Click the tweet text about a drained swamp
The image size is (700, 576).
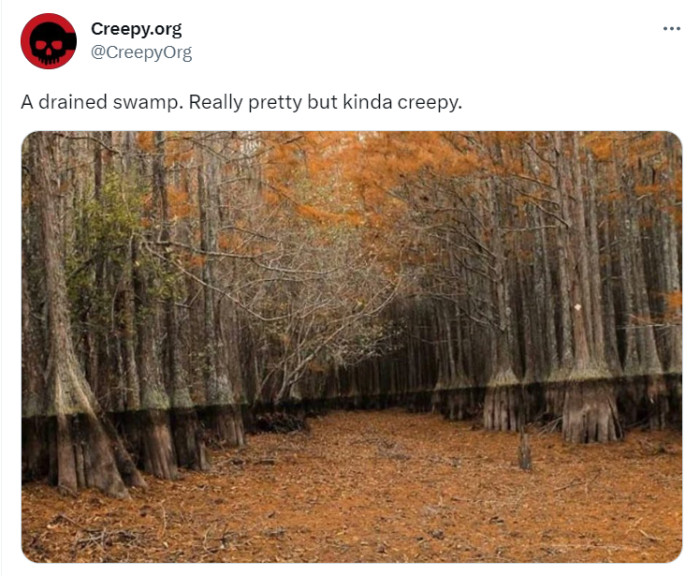[241, 102]
